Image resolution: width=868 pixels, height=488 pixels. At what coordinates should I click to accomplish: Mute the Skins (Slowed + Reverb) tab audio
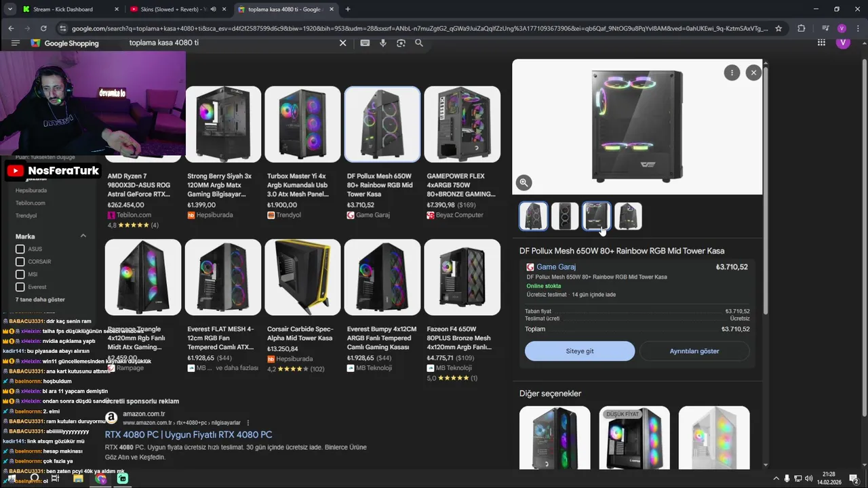tap(213, 9)
